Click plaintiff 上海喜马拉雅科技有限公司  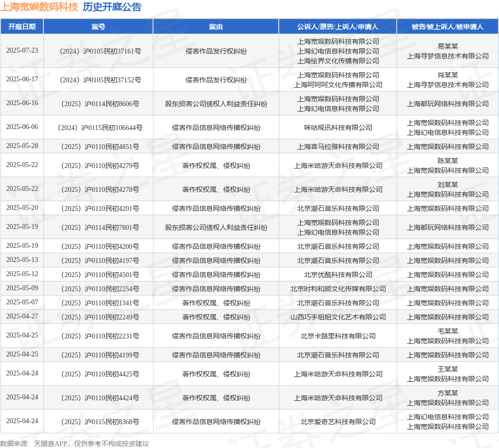pos(338,147)
